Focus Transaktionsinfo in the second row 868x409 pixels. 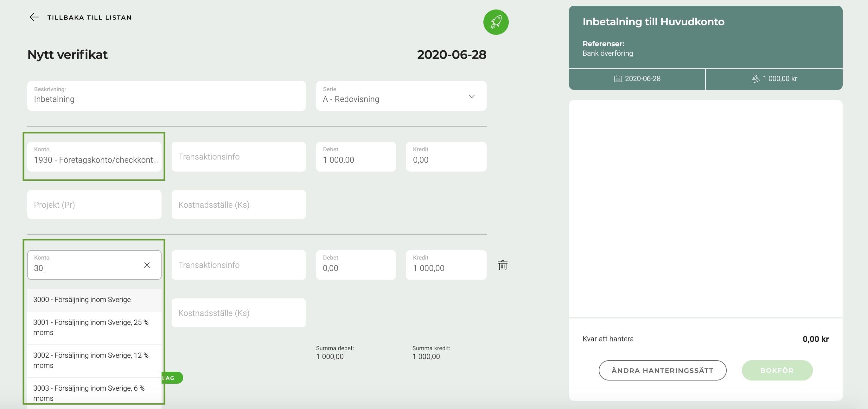[239, 265]
